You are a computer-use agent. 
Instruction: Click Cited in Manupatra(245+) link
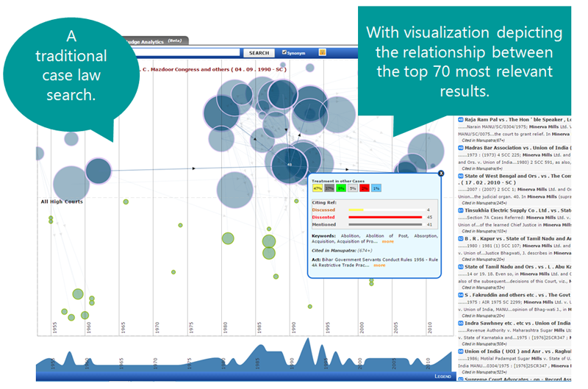click(x=484, y=203)
